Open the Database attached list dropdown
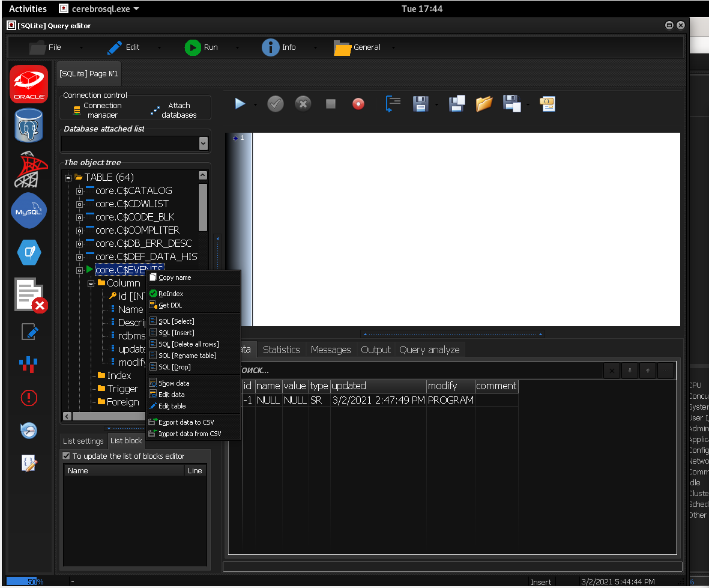Screen dimensions: 709x588 (203, 142)
